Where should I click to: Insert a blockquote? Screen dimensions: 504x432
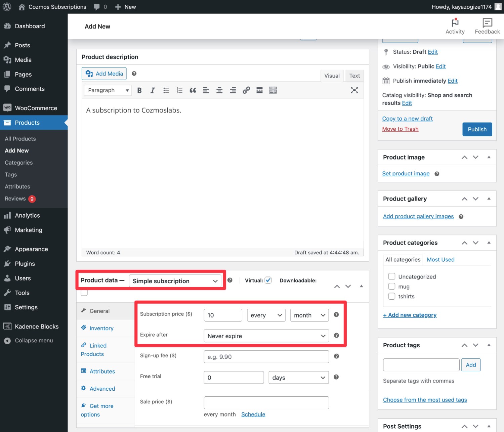[193, 90]
